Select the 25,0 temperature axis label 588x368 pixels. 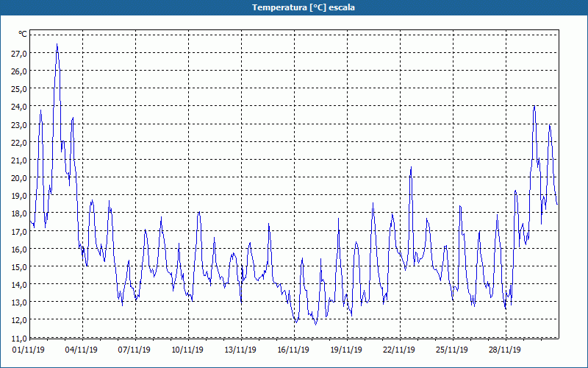point(19,89)
